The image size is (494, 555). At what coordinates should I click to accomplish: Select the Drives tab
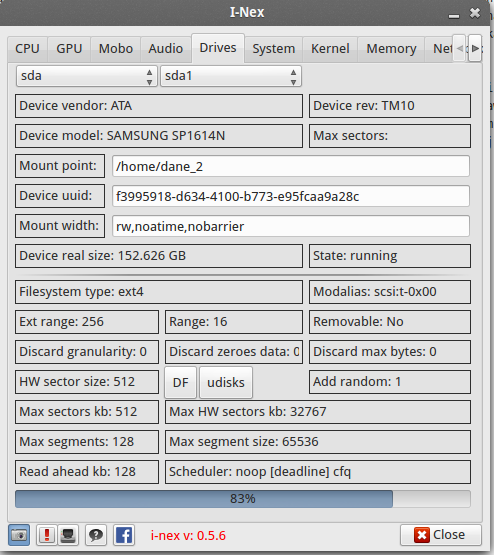[x=218, y=48]
